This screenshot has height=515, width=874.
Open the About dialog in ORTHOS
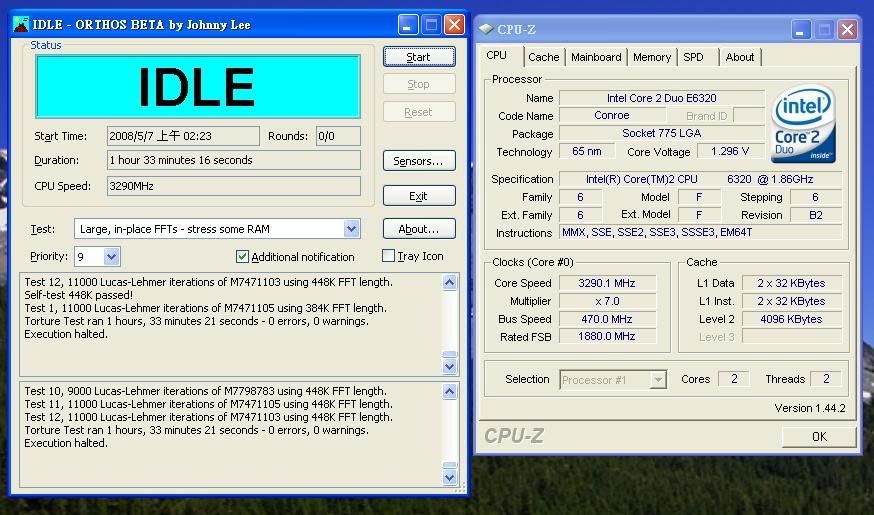[x=419, y=229]
